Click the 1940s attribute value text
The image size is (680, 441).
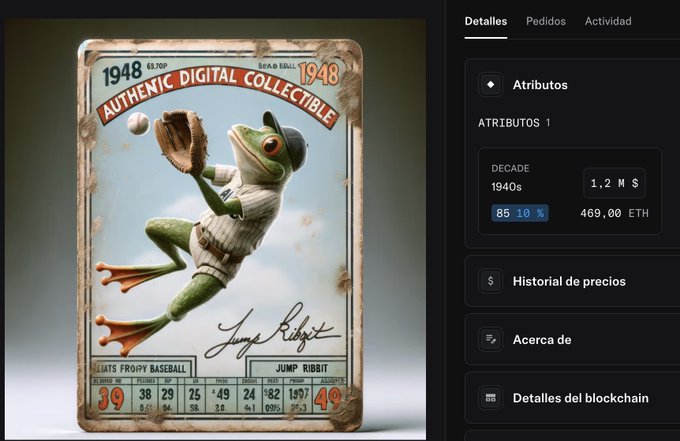506,187
